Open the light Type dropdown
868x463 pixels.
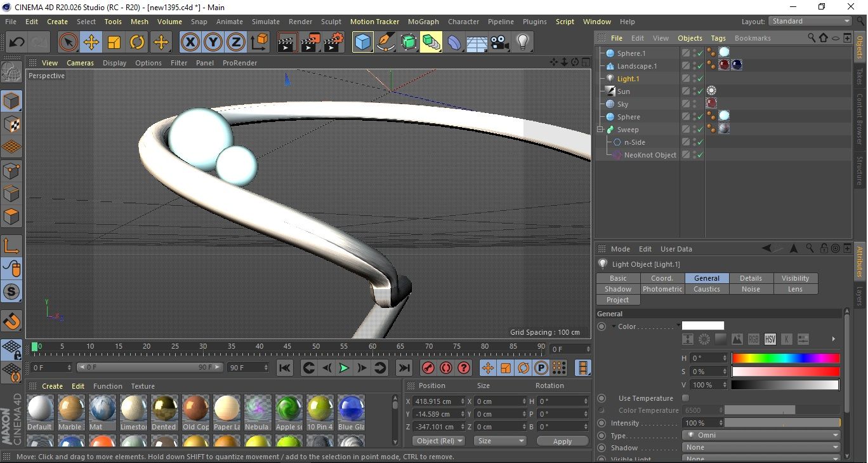[x=761, y=436]
